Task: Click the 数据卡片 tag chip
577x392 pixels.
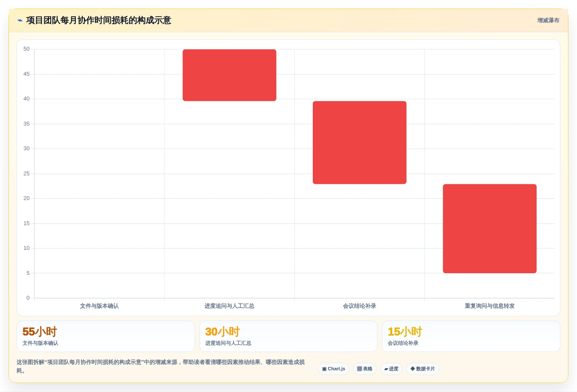Action: pyautogui.click(x=423, y=369)
